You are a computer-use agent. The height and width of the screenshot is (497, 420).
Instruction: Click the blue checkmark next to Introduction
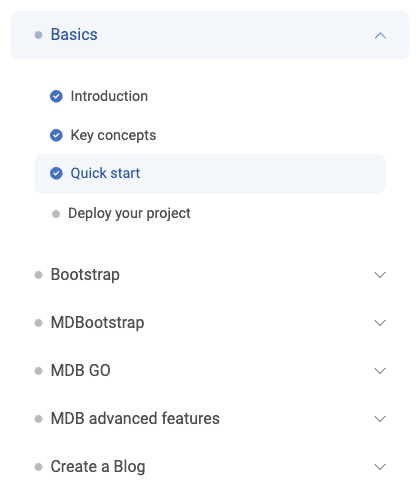[56, 96]
